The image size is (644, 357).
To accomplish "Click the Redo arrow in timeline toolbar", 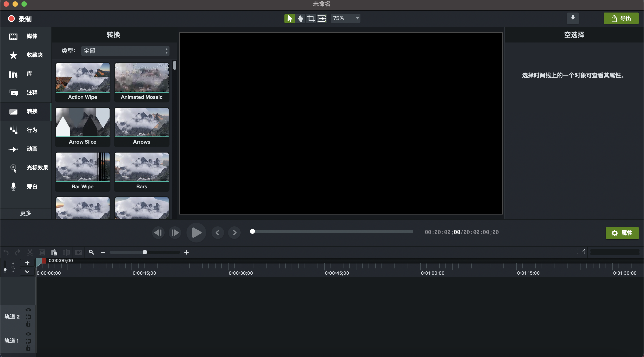I will [18, 252].
